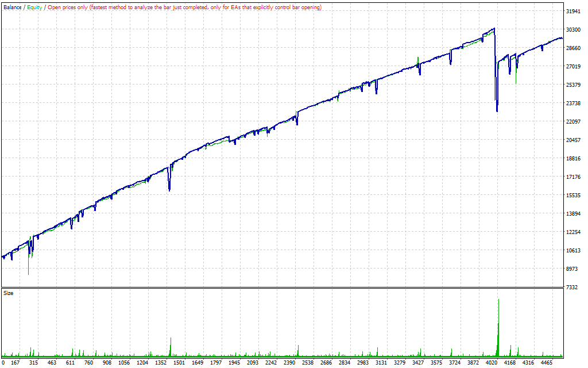Image resolution: width=588 pixels, height=368 pixels.
Task: Click the bottom of the deepest balance drawdown
Action: pos(497,110)
